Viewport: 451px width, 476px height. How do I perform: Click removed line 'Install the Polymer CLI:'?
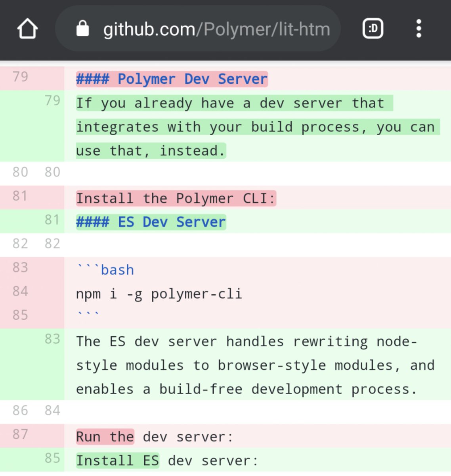pos(176,198)
